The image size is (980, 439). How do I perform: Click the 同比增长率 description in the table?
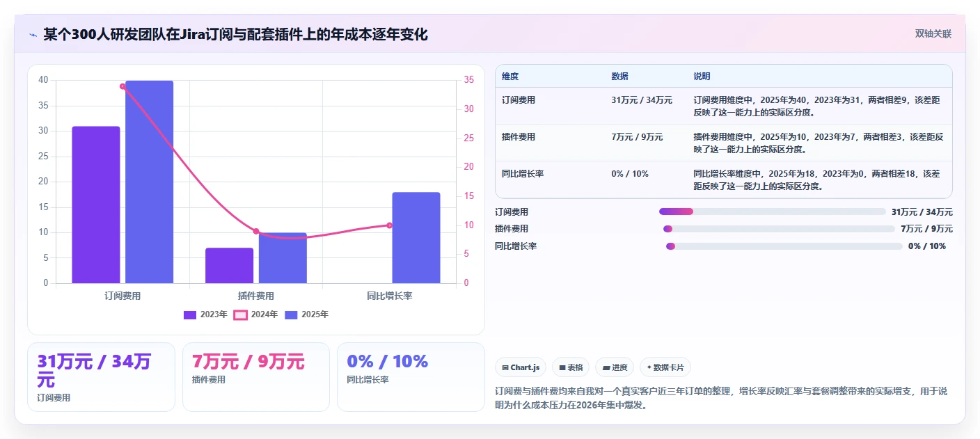click(819, 179)
